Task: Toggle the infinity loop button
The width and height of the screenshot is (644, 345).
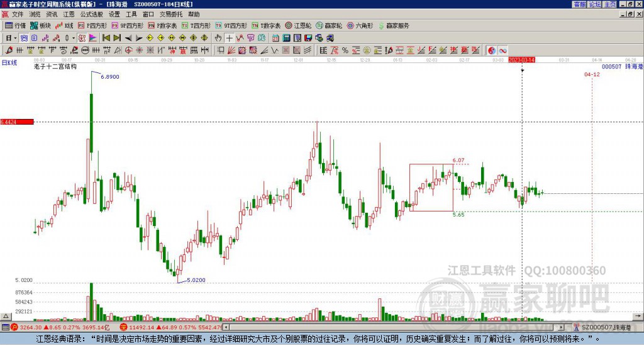Action: (x=502, y=50)
